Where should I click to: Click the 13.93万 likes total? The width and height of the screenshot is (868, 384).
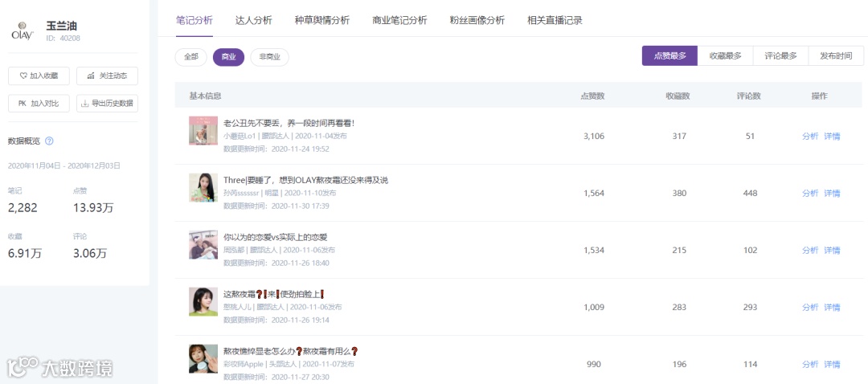(x=93, y=207)
